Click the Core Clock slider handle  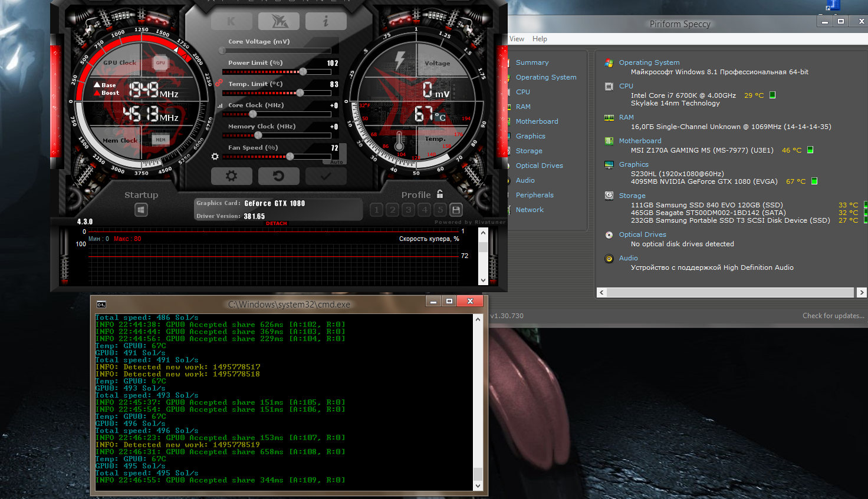[x=253, y=114]
